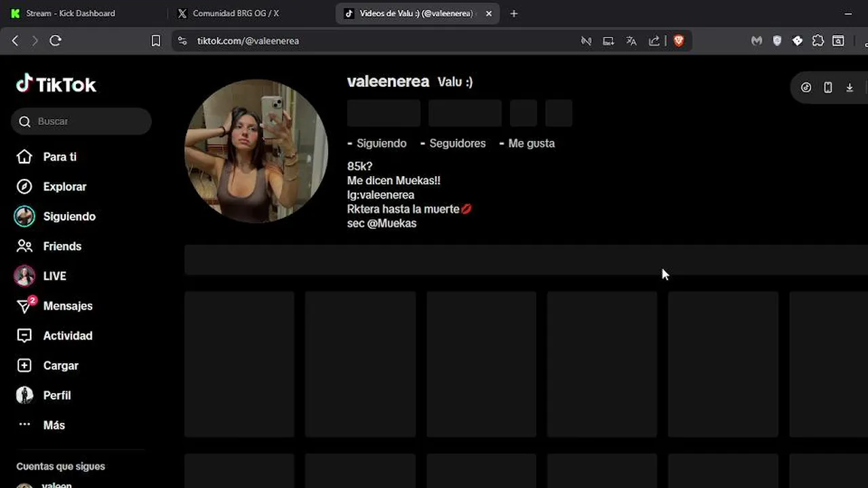This screenshot has height=488, width=868.
Task: Click Rktera hasta la muerte bio text
Action: point(403,209)
